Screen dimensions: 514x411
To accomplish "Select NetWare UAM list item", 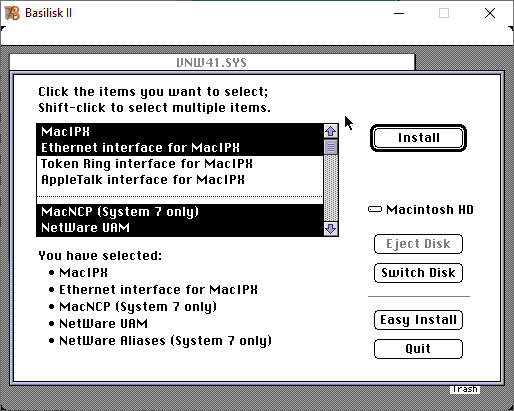I will pyautogui.click(x=180, y=228).
